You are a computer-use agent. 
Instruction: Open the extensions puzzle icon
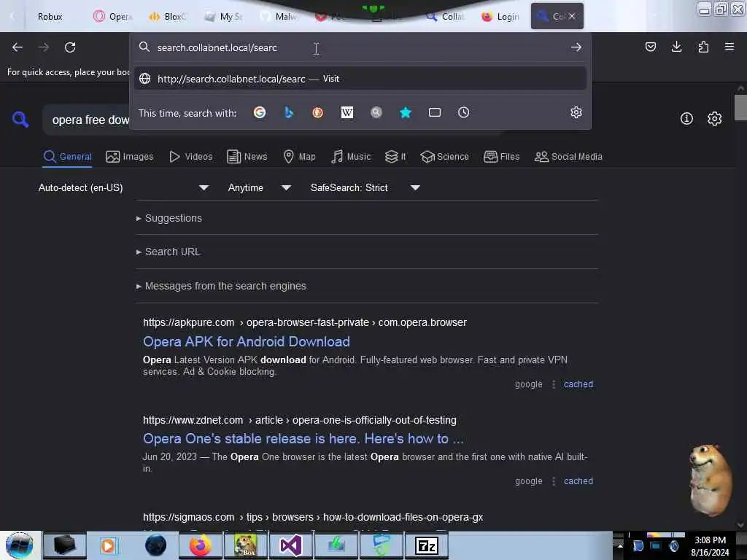coord(703,47)
